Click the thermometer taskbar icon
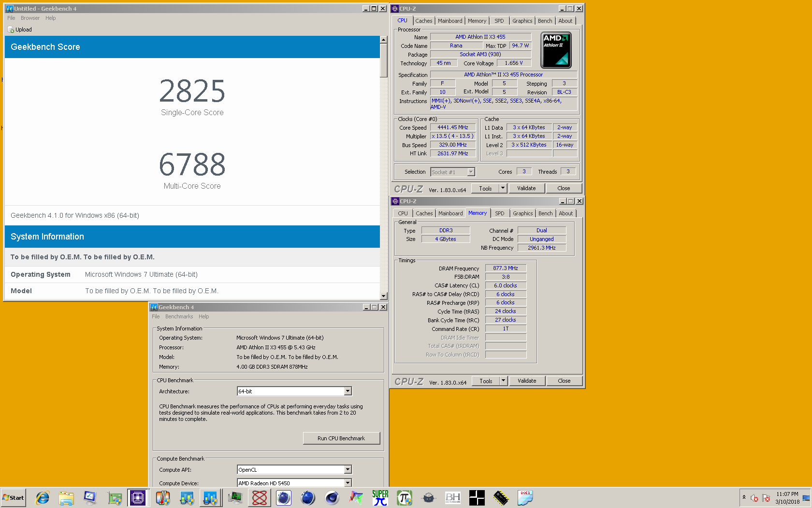The image size is (812, 508). (163, 498)
